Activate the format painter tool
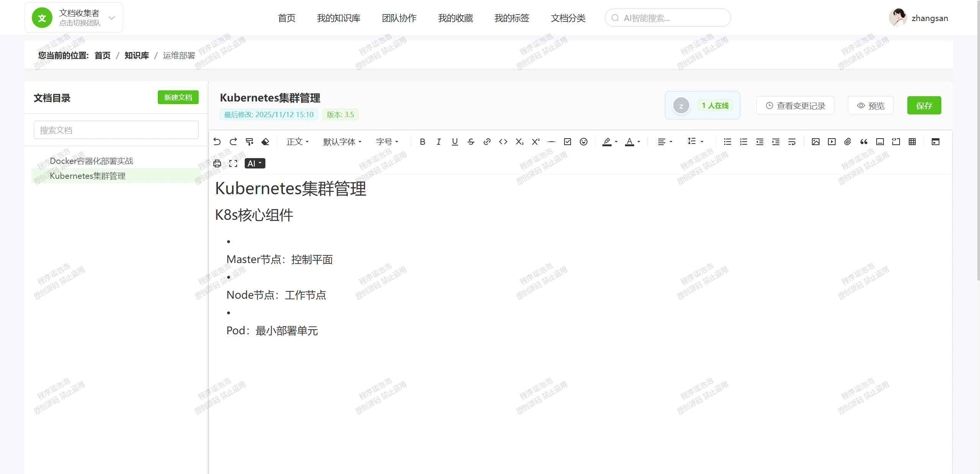980x474 pixels. click(x=249, y=142)
